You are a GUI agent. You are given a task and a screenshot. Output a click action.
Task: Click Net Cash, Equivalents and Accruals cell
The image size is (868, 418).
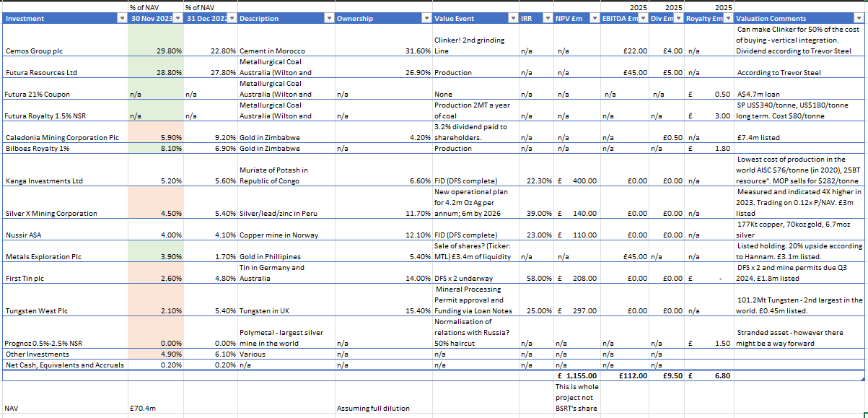tap(65, 365)
